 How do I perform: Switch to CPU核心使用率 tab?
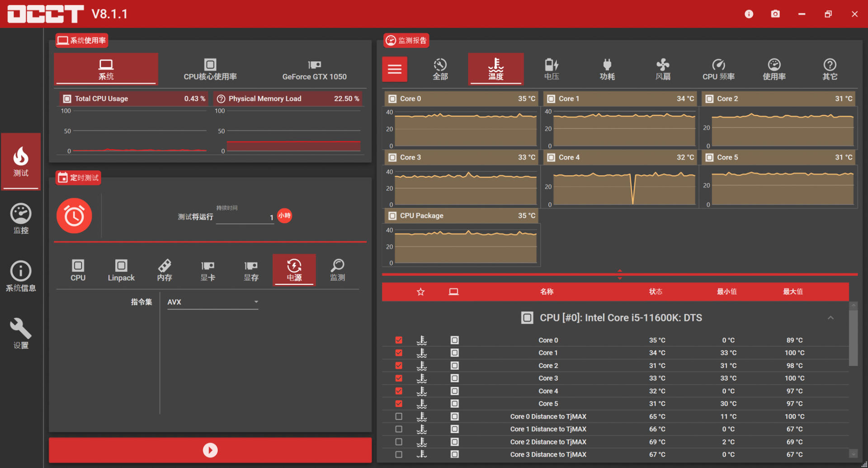tap(210, 69)
